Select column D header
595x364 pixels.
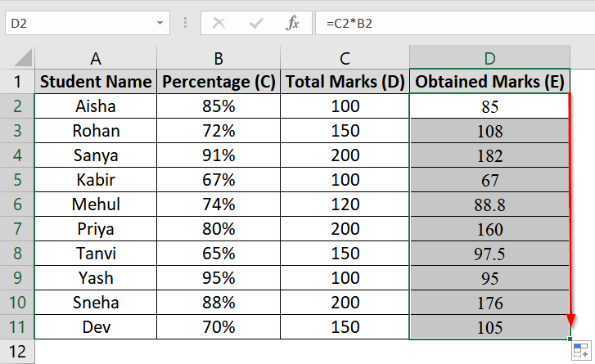click(489, 58)
